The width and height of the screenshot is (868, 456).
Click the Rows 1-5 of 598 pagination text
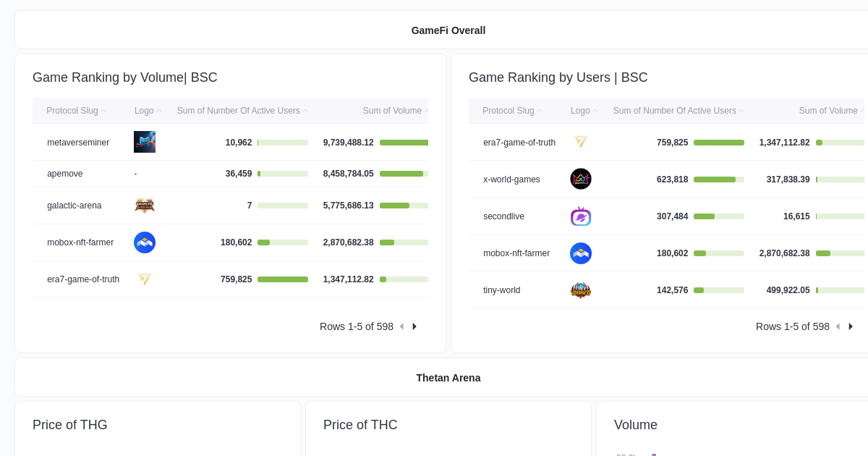pyautogui.click(x=357, y=326)
